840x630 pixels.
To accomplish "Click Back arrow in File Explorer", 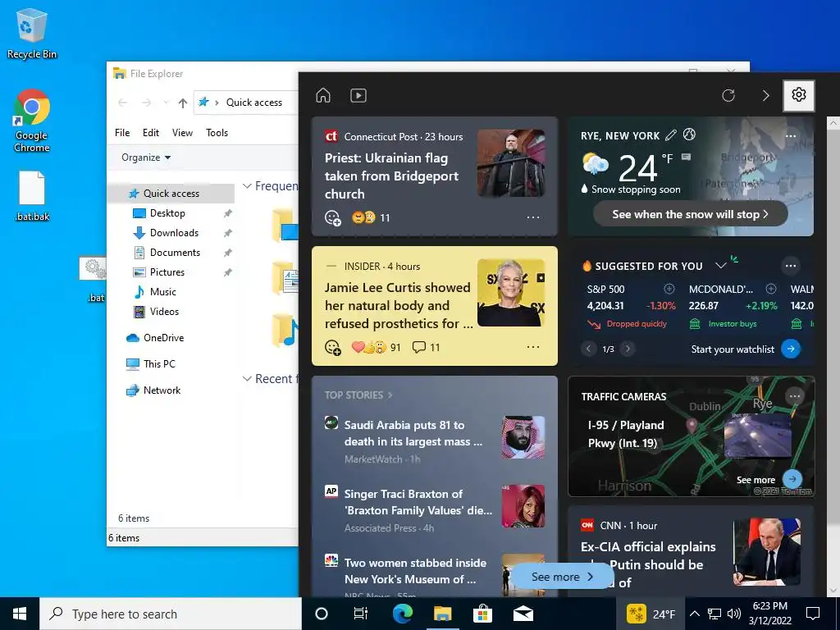I will coord(122,103).
